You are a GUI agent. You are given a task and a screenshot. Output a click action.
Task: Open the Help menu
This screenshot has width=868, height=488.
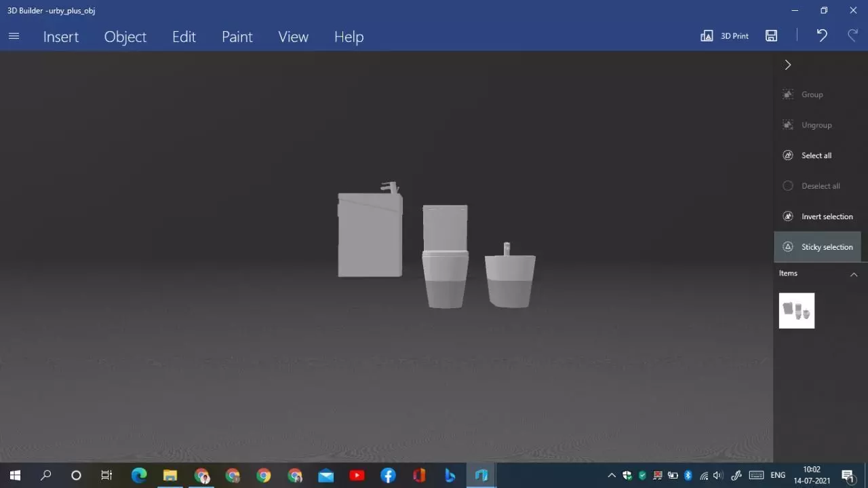[349, 37]
